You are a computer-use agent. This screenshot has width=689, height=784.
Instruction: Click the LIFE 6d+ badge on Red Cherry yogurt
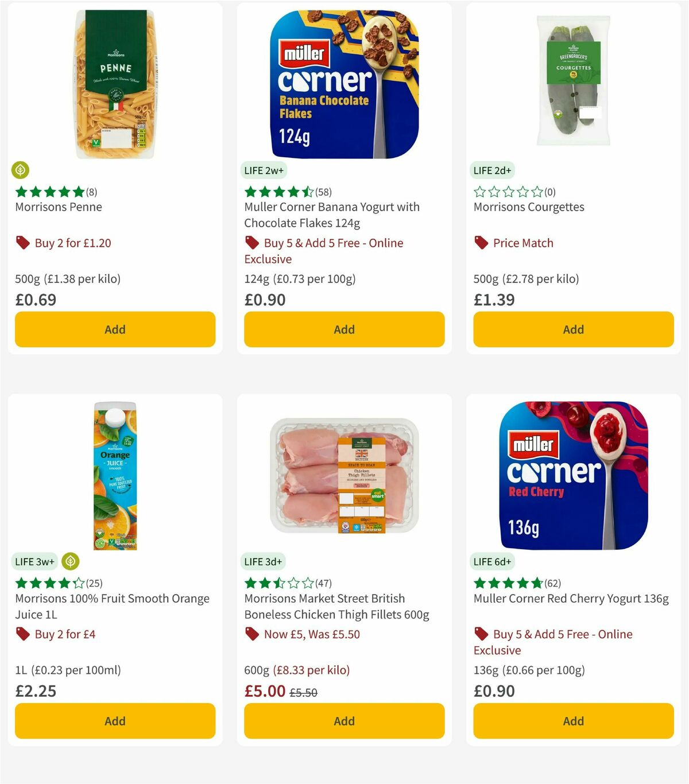(x=493, y=561)
